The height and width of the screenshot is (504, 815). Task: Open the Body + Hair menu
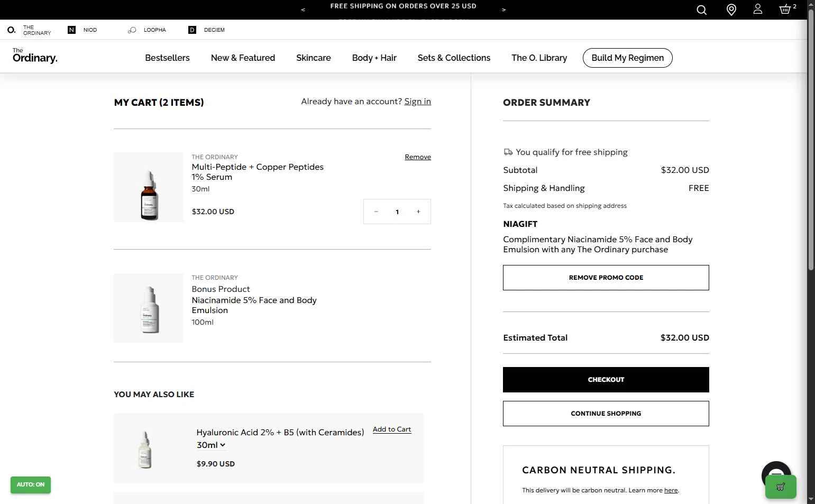(374, 58)
